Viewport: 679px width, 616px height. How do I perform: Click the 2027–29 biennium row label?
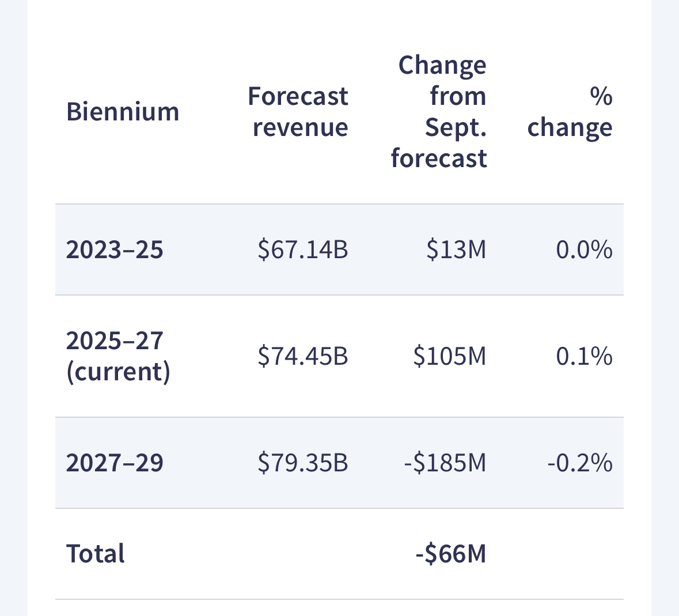click(x=115, y=463)
